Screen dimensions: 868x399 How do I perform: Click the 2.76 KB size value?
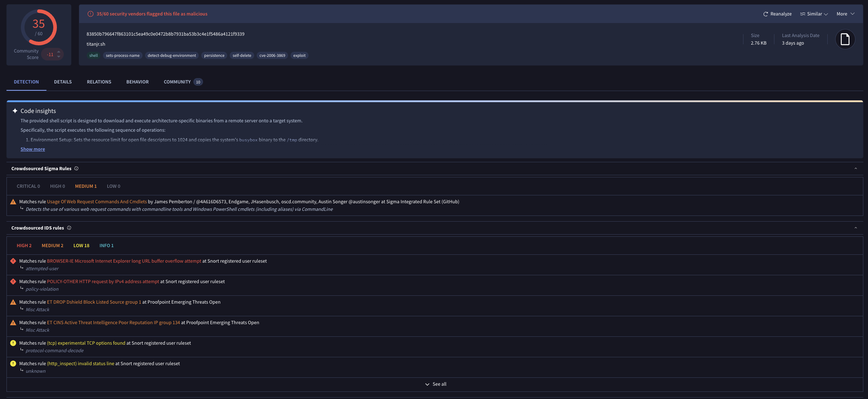(759, 43)
